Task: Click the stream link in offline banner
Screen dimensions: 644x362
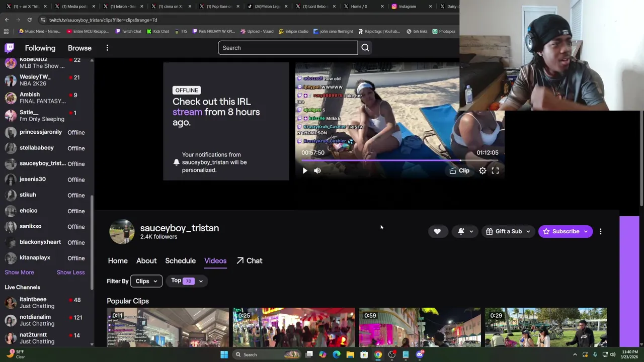Action: pyautogui.click(x=187, y=112)
